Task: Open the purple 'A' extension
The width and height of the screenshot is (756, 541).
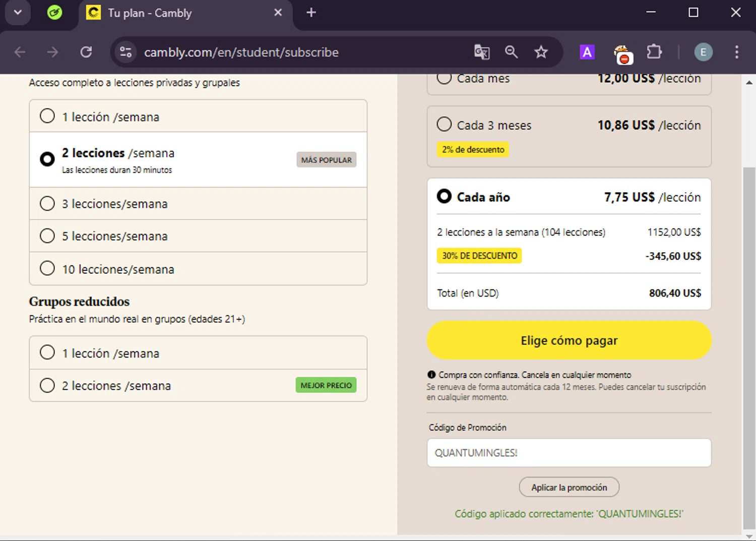Action: coord(587,52)
